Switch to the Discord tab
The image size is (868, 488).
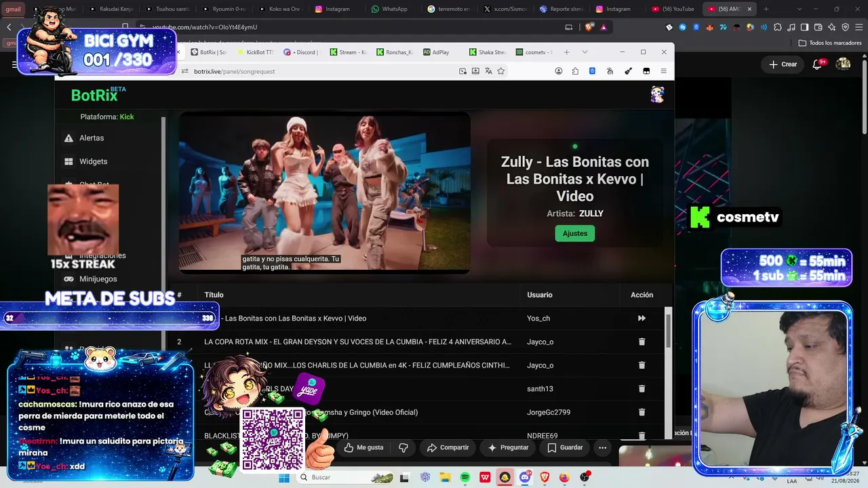[301, 52]
